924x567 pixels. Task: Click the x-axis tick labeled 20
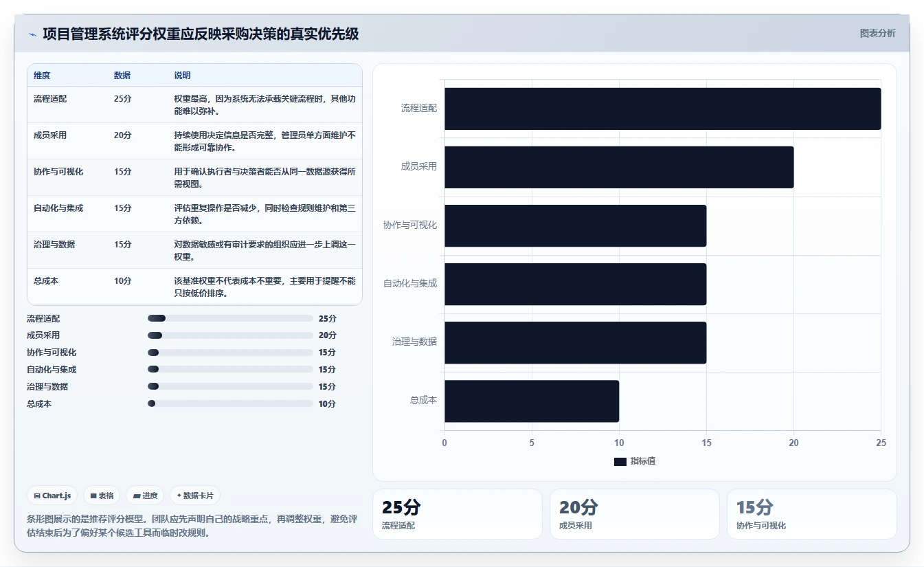(793, 443)
